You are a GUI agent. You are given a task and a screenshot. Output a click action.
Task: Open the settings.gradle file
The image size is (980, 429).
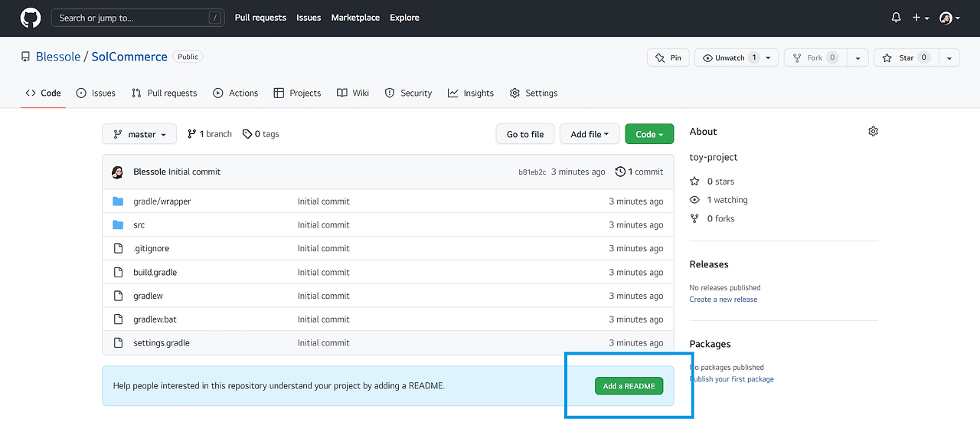(162, 343)
